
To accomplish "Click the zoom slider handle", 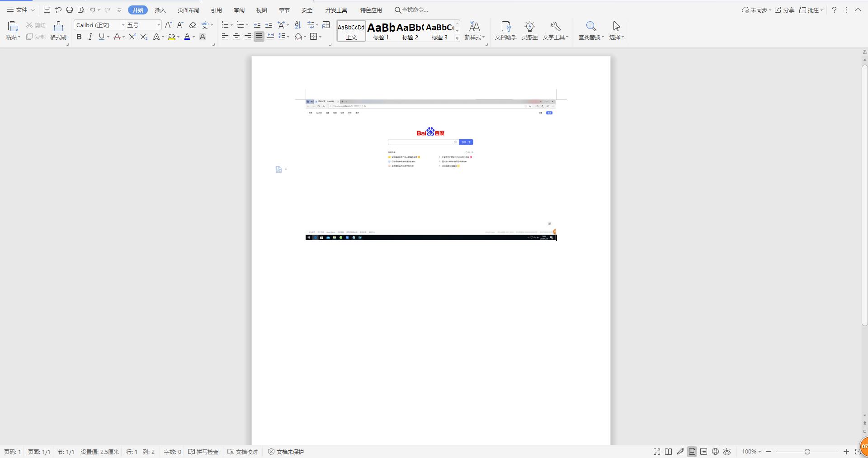I will click(x=807, y=452).
